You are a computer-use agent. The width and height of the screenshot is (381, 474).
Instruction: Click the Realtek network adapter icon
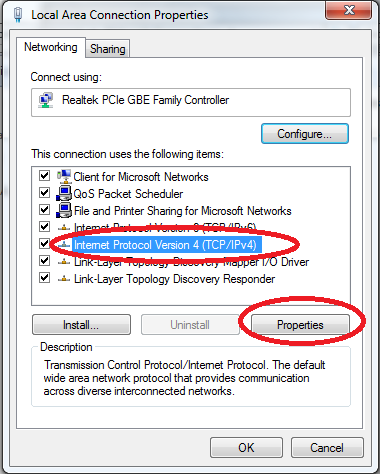46,100
